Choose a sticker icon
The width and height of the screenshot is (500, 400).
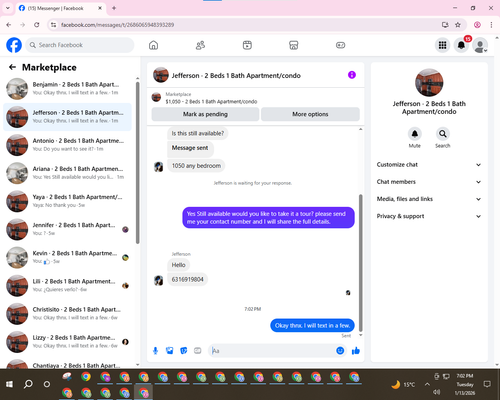183,351
